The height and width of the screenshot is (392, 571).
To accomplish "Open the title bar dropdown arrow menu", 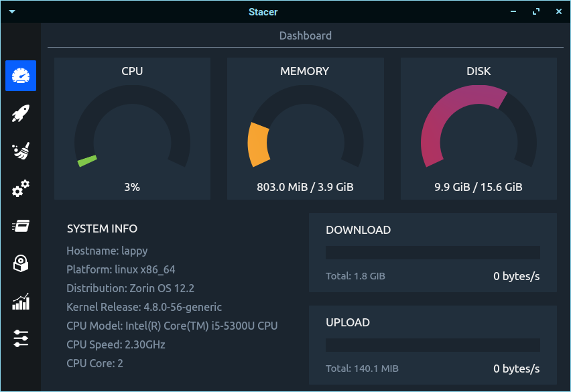I will pyautogui.click(x=12, y=11).
